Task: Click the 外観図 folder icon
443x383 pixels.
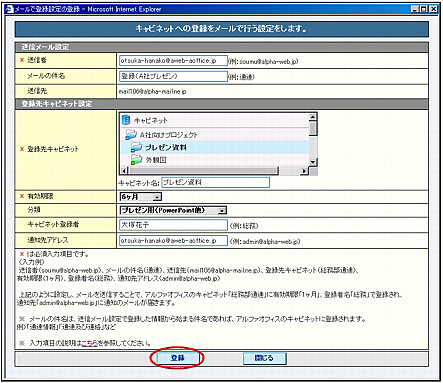Action: pos(136,159)
